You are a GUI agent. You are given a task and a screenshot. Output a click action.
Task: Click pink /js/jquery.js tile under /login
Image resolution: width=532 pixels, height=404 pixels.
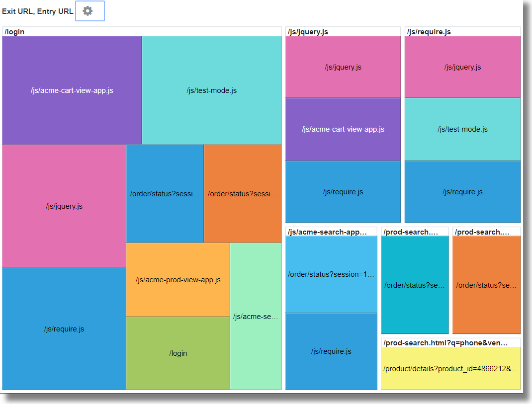click(x=64, y=206)
